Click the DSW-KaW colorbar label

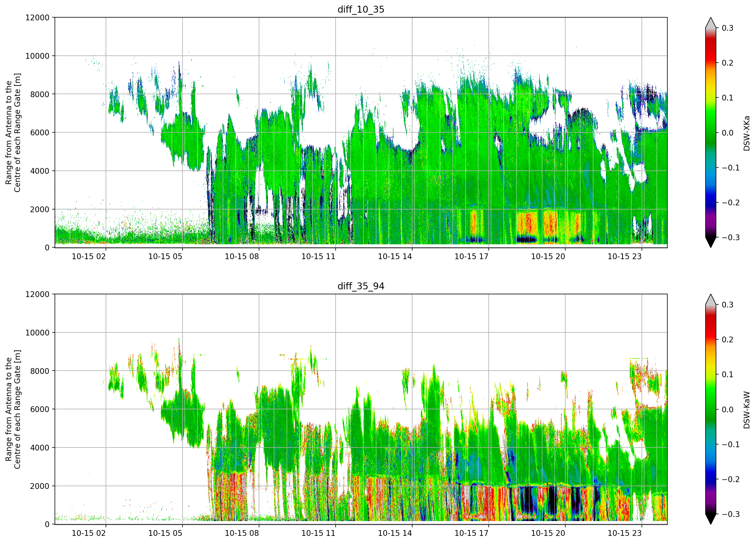[x=747, y=410]
